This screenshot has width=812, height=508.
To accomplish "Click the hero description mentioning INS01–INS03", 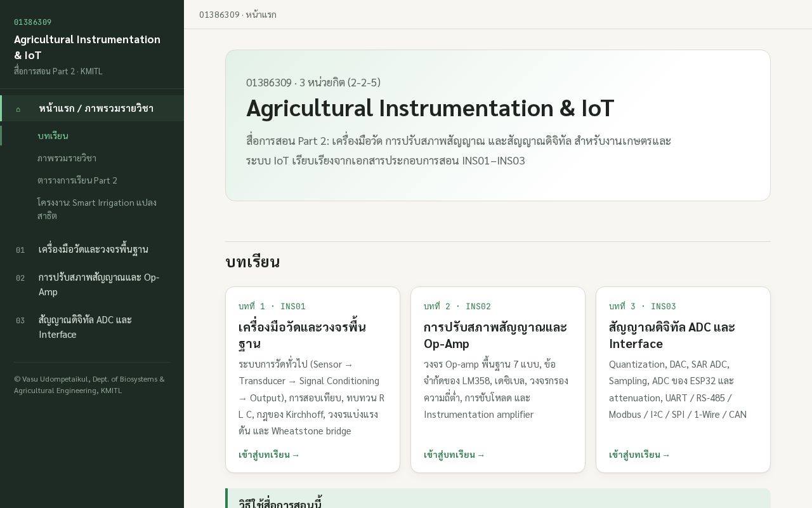I will point(459,150).
